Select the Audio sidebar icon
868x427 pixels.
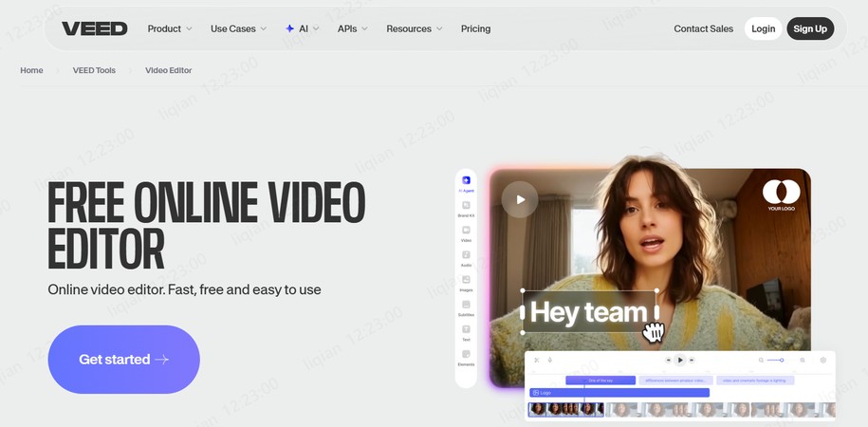coord(466,254)
